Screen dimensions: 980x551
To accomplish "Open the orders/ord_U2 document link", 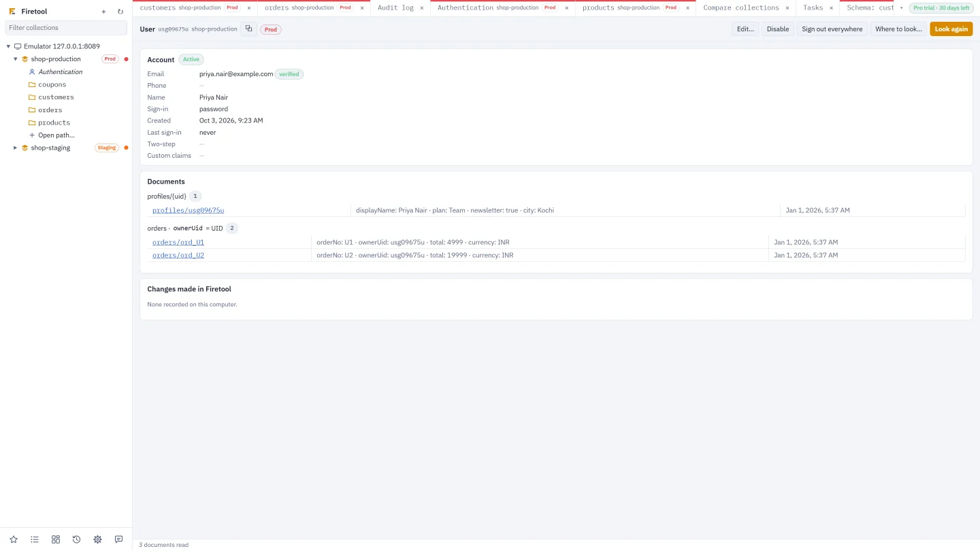I will 178,255.
